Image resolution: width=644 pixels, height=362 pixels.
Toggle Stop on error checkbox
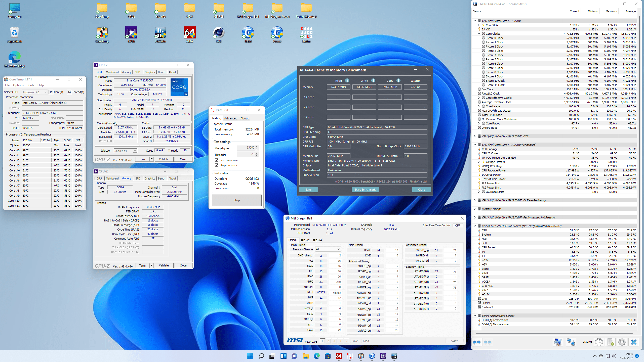point(217,165)
